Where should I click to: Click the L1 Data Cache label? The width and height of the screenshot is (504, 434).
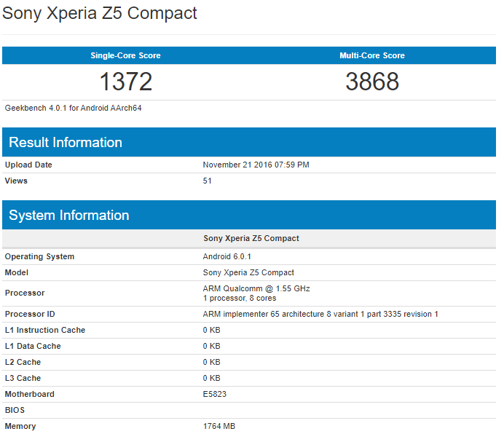click(33, 346)
